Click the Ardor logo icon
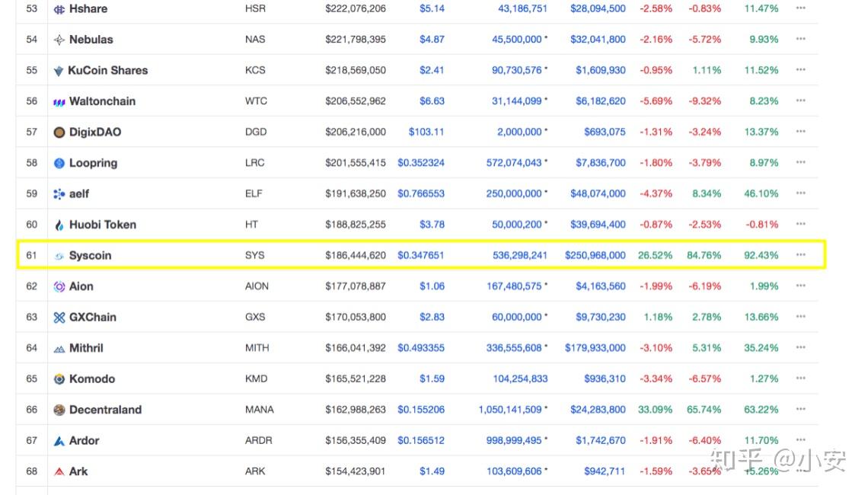Image resolution: width=868 pixels, height=495 pixels. pyautogui.click(x=59, y=441)
